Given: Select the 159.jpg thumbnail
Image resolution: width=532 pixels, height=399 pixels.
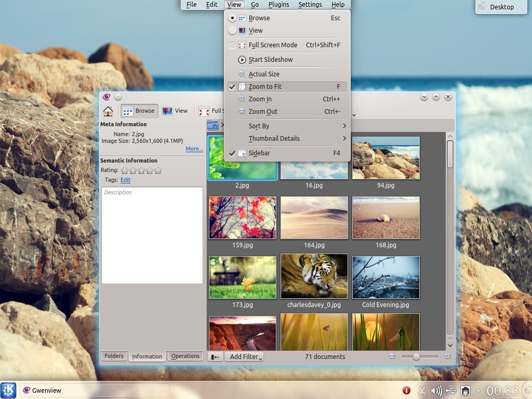Looking at the screenshot, I should click(x=243, y=218).
